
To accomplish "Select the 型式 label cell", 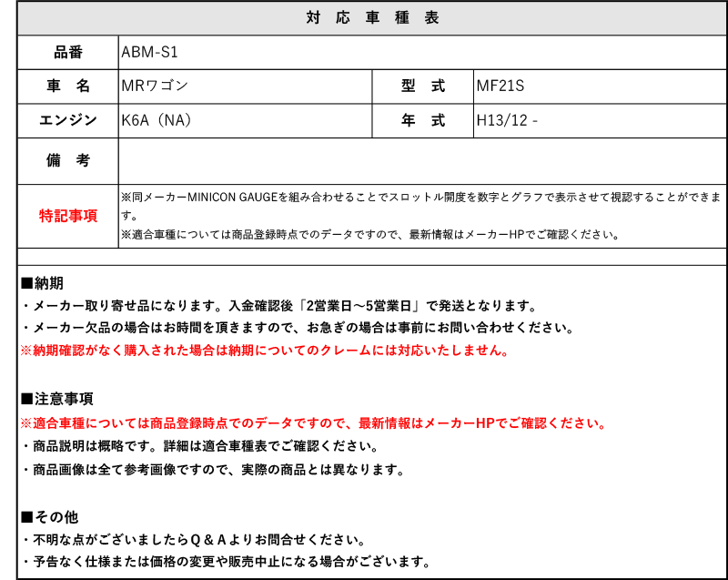I will coord(423,86).
